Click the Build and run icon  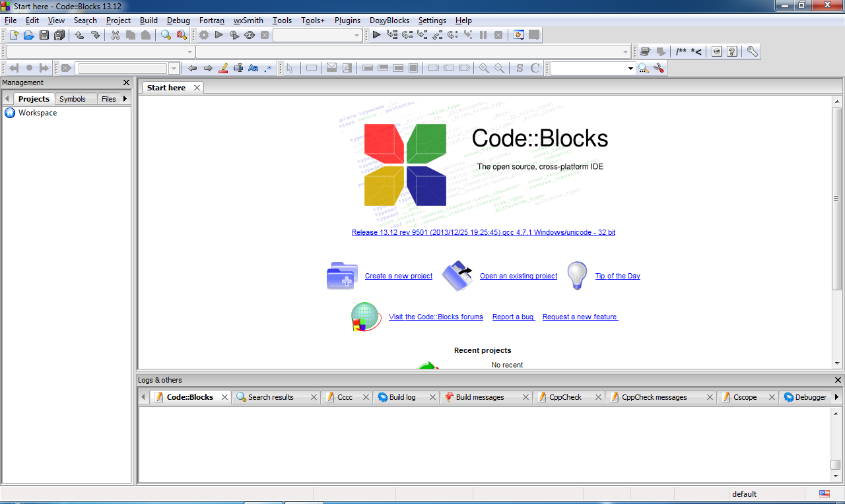[x=234, y=35]
